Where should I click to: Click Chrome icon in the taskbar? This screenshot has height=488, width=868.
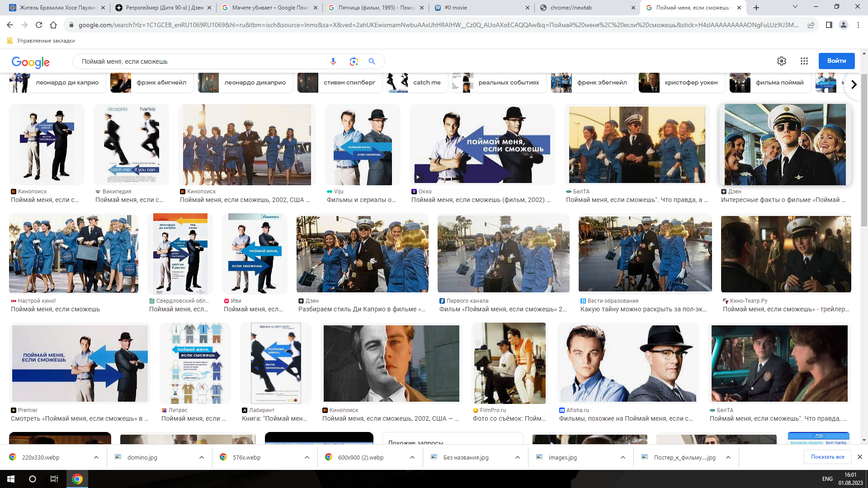[x=77, y=479]
